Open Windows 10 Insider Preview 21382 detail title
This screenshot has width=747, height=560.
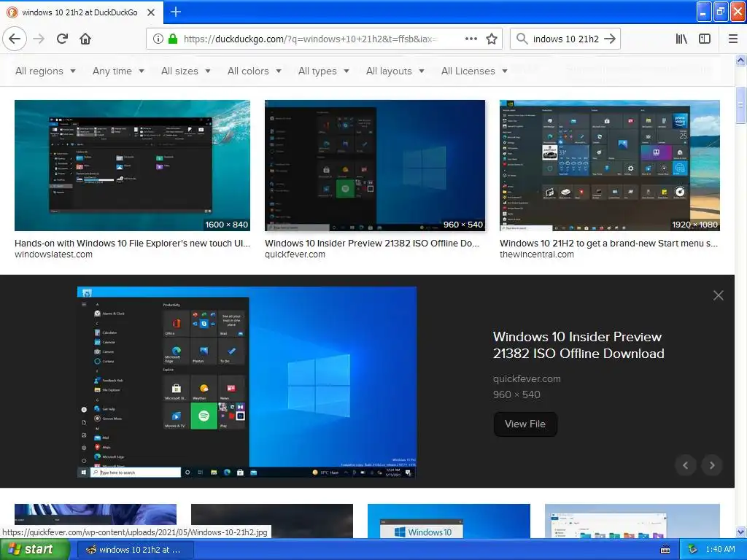coord(578,345)
